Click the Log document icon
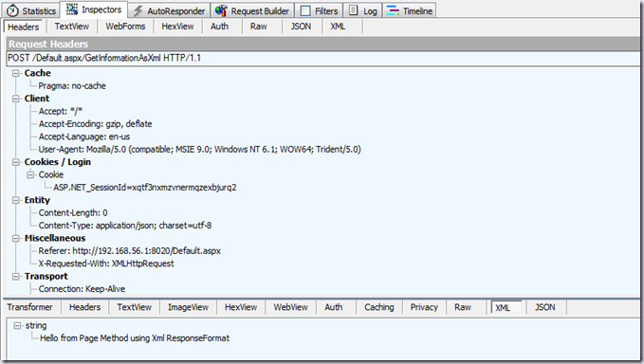This screenshot has height=364, width=644. 354,10
